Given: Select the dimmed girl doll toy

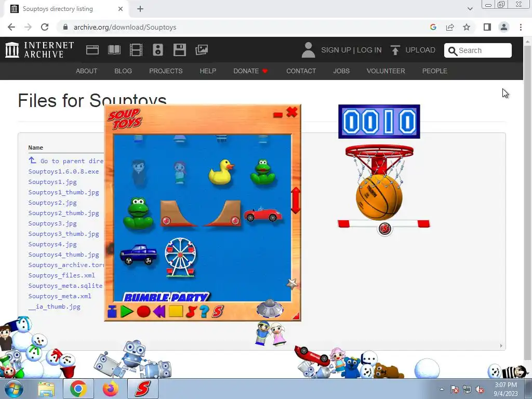Looking at the screenshot, I should 180,172.
